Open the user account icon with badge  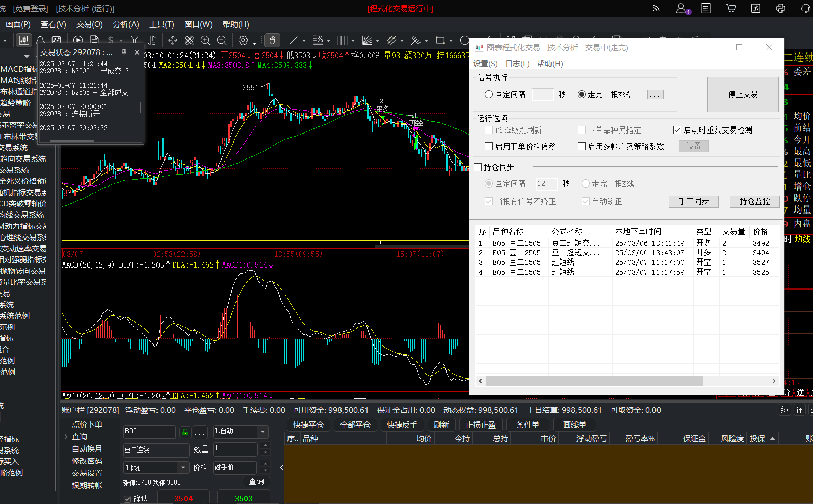[682, 8]
